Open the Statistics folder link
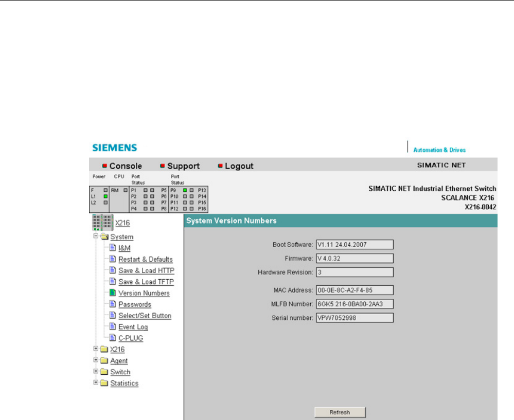 coord(124,384)
